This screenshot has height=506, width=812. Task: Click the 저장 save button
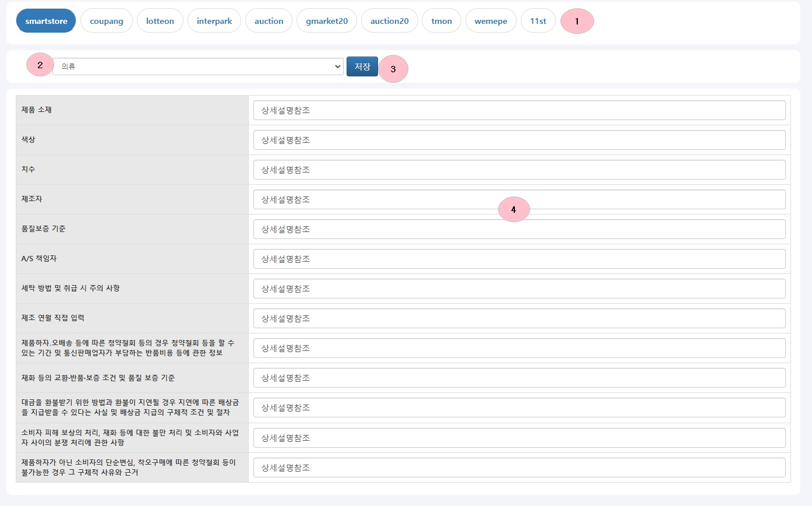click(x=362, y=66)
